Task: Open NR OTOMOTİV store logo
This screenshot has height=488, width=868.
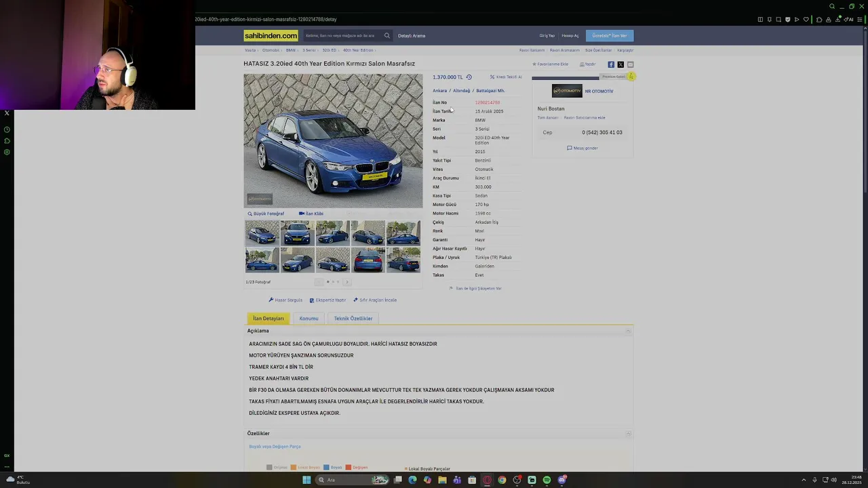Action: tap(567, 91)
